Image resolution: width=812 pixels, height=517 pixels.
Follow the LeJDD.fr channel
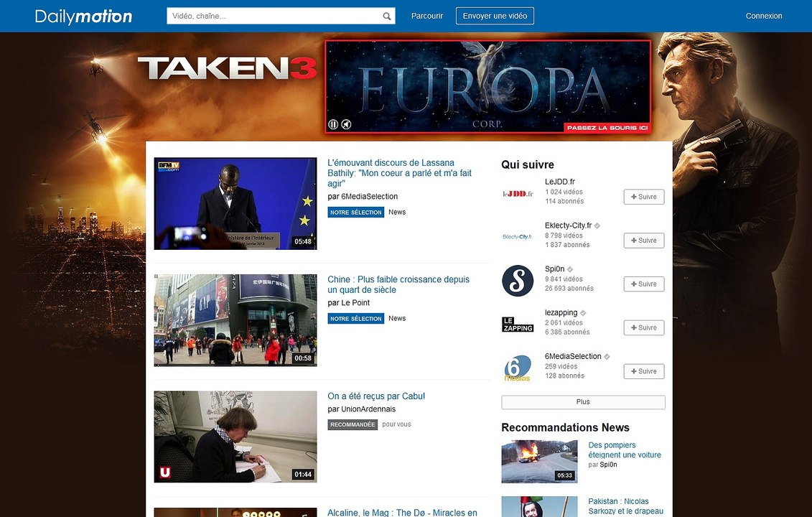[x=644, y=197]
